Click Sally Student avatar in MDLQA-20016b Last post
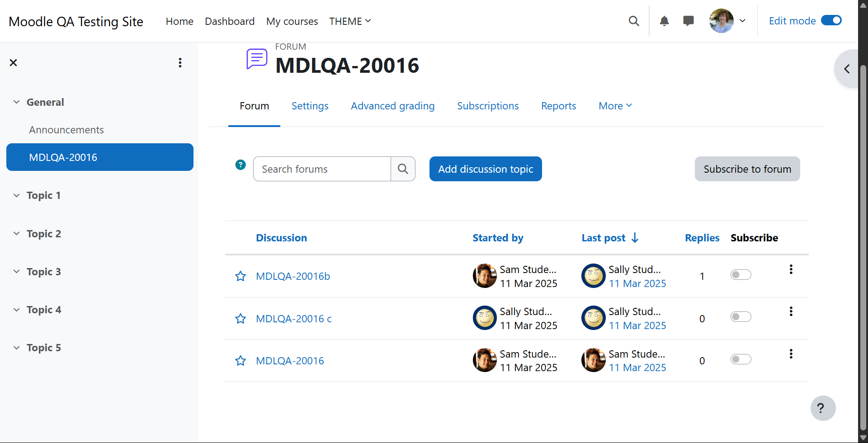Viewport: 868px width, 443px height. pyautogui.click(x=594, y=276)
